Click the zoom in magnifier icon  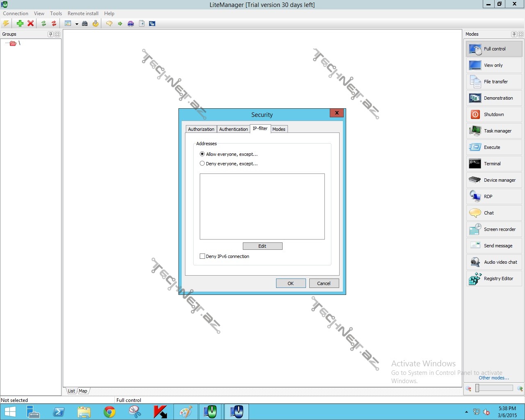pos(520,388)
